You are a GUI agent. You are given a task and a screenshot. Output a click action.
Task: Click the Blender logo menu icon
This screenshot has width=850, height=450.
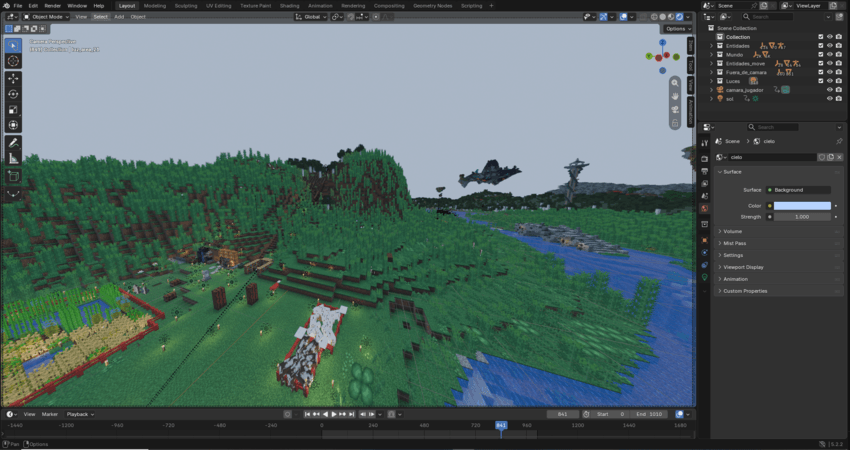tap(8, 5)
